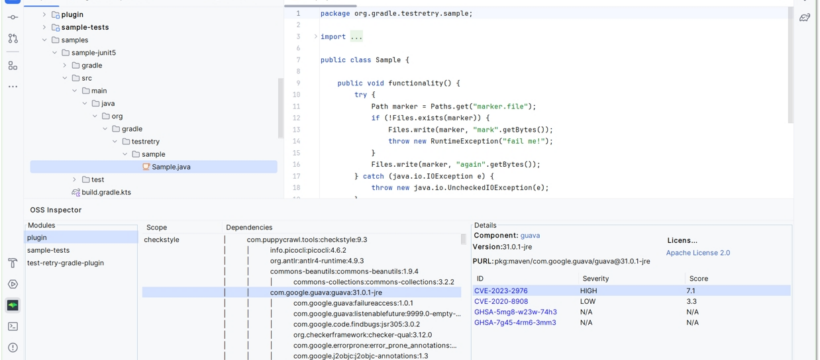Click the Sample.java file icon
This screenshot has width=820, height=360.
(x=146, y=167)
